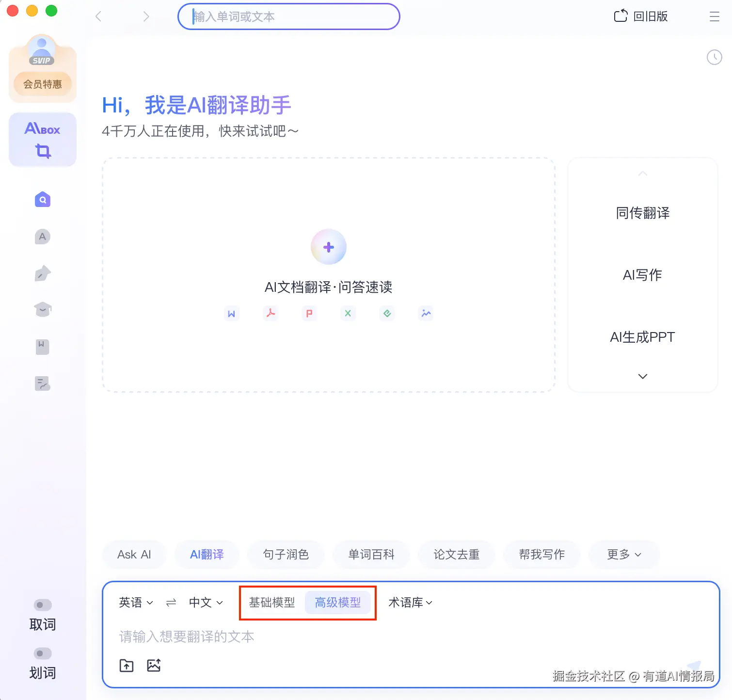
Task: Click the Word document translation icon
Action: [x=232, y=313]
